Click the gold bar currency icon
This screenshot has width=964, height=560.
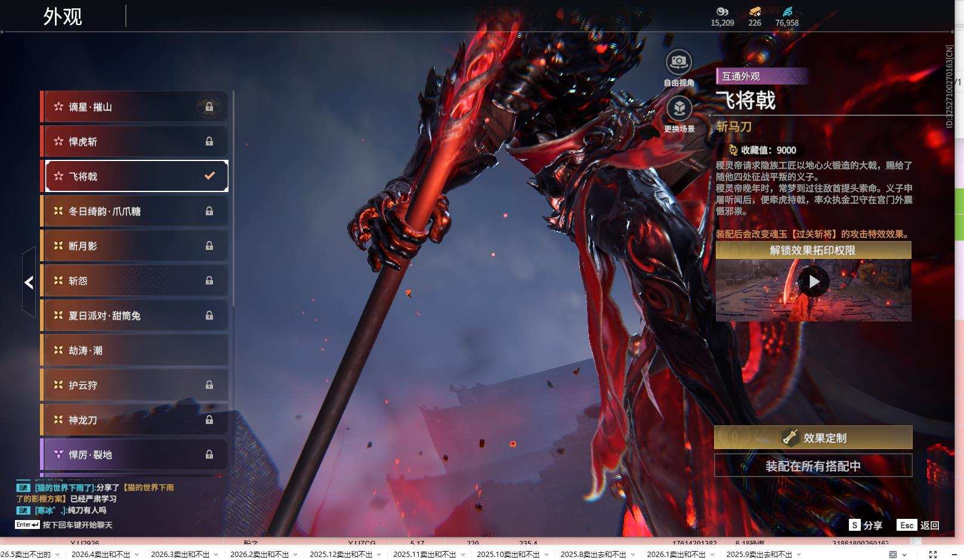point(755,11)
